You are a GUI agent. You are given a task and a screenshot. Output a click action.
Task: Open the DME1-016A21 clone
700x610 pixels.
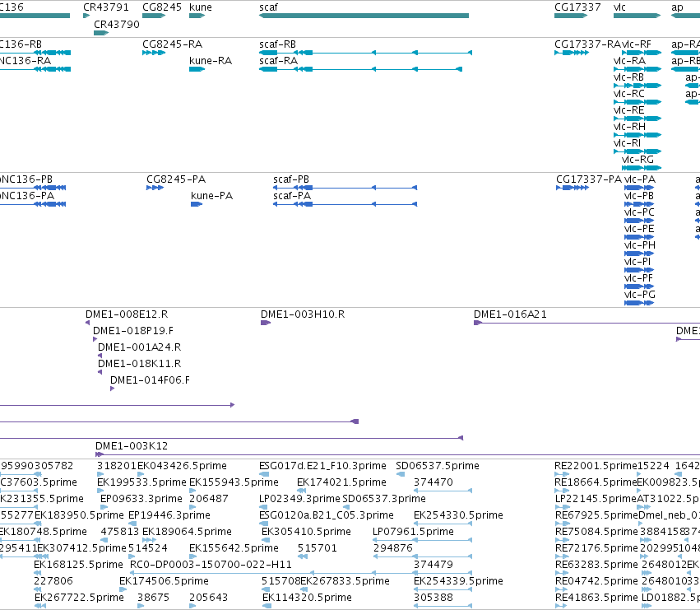pos(586,323)
